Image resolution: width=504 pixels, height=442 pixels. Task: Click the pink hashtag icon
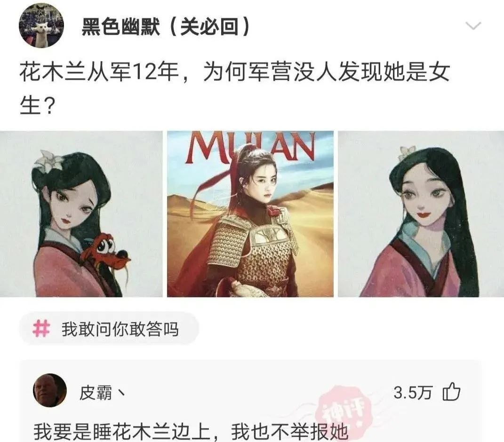41,329
